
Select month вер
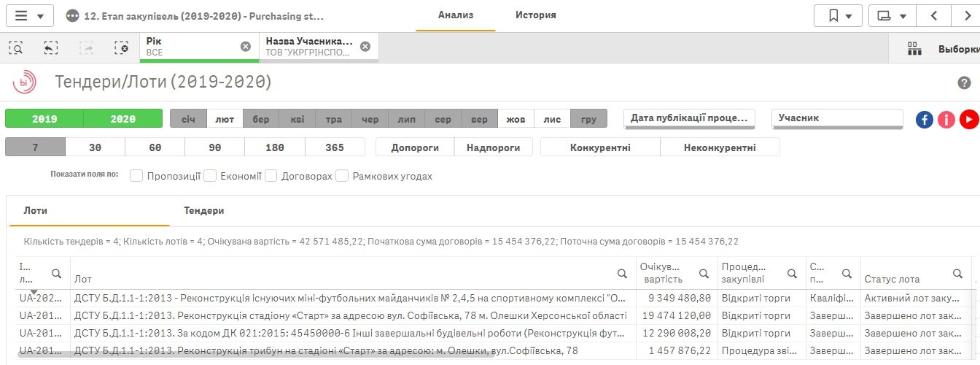pyautogui.click(x=480, y=118)
